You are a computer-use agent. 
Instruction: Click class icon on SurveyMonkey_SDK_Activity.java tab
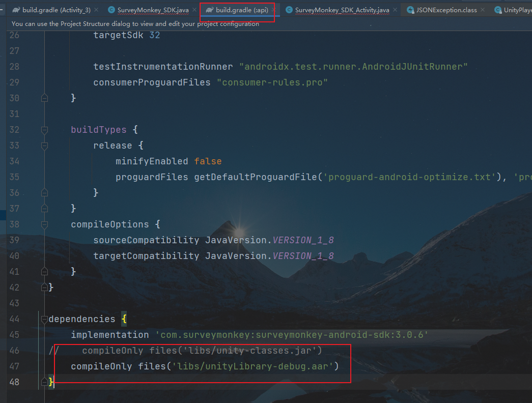tap(289, 10)
